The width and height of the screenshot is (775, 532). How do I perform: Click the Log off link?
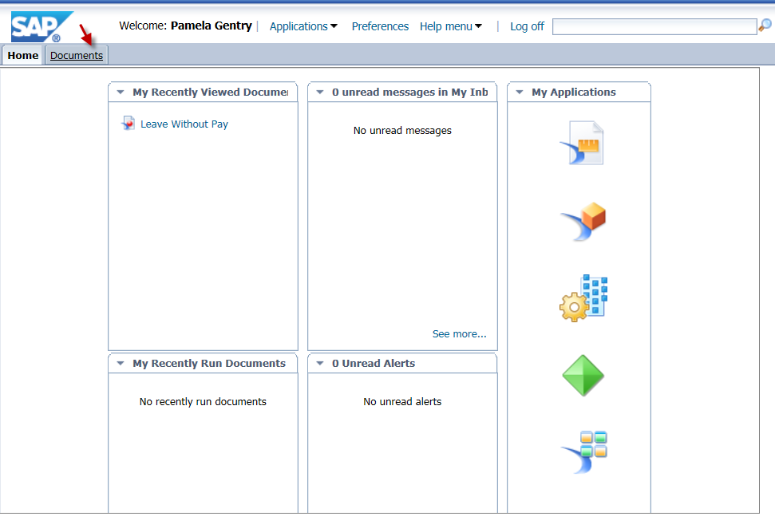(526, 26)
